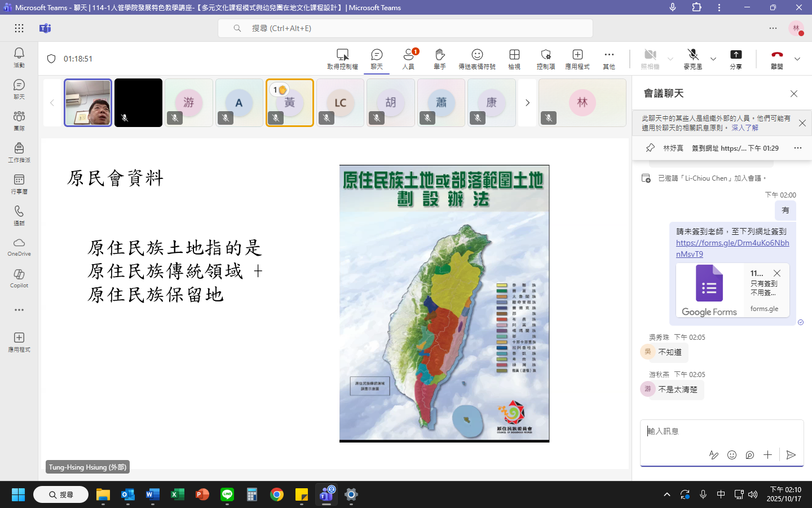Screen dimensions: 812x508
Task: Open the Share screen tray
Action: [x=736, y=58]
